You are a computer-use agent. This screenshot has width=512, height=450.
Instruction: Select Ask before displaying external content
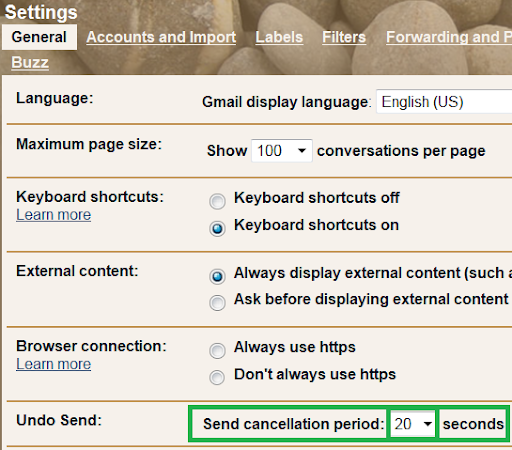tap(217, 303)
